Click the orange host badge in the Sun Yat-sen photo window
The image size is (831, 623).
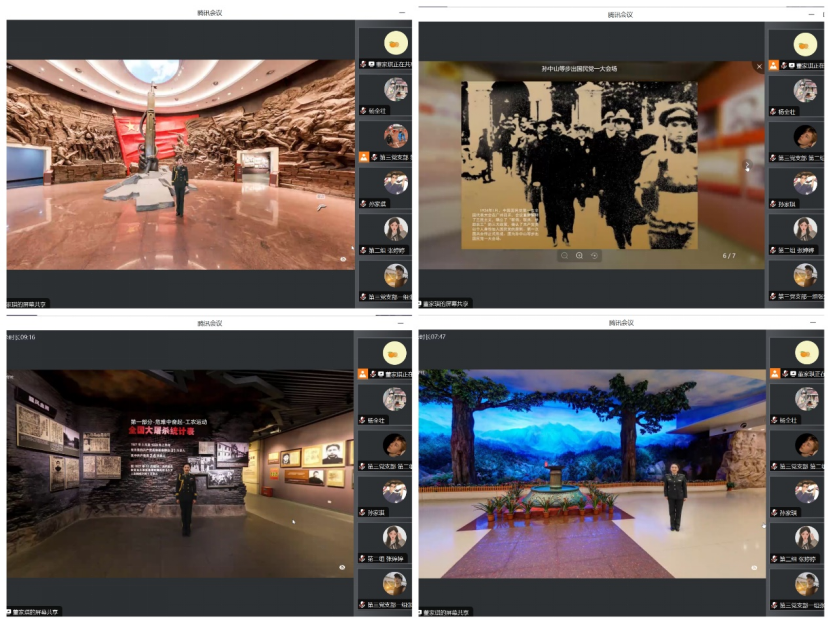(x=774, y=65)
